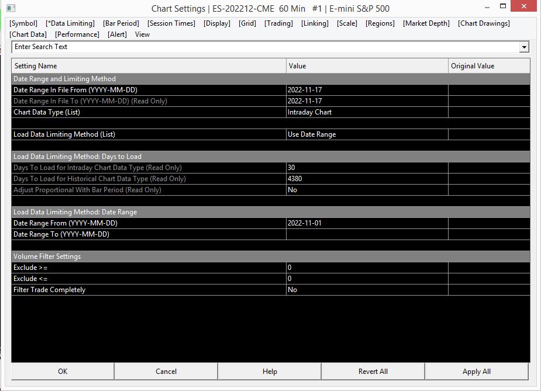The height and width of the screenshot is (392, 541).
Task: Open the Trading tab
Action: click(x=278, y=23)
